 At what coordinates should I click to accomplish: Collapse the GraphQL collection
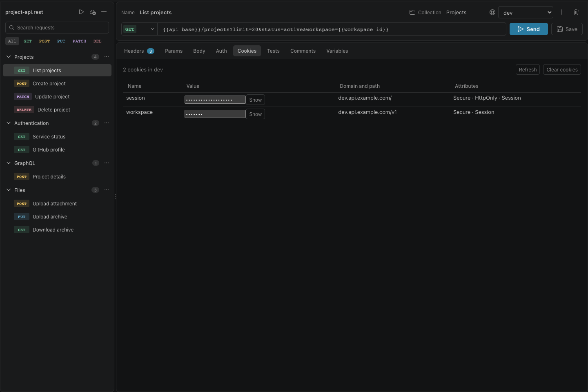coord(9,163)
